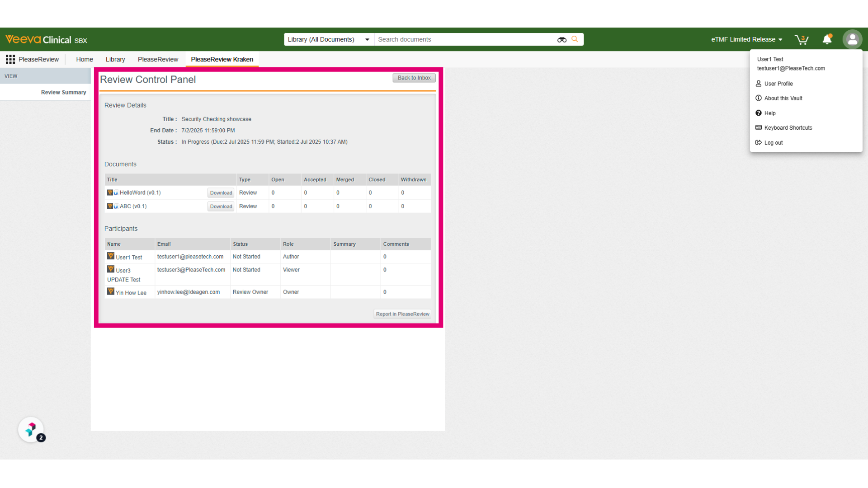868x488 pixels.
Task: Download the HelloWord document
Action: coord(221,193)
